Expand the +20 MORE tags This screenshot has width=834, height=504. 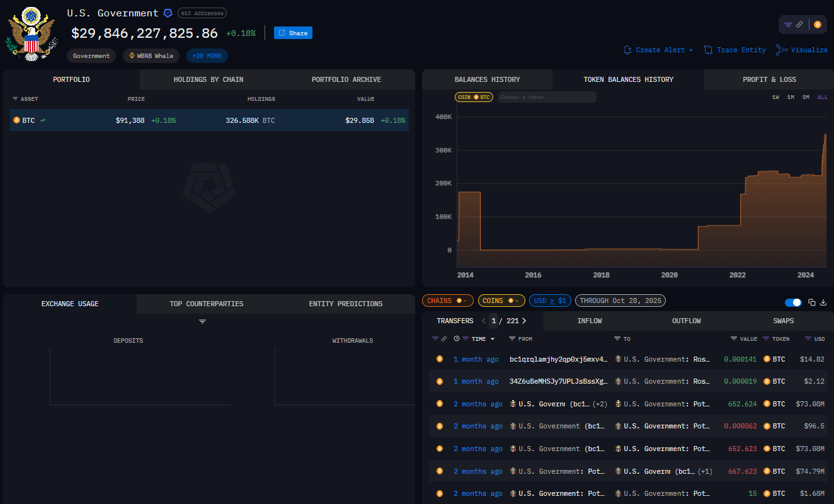(x=207, y=56)
